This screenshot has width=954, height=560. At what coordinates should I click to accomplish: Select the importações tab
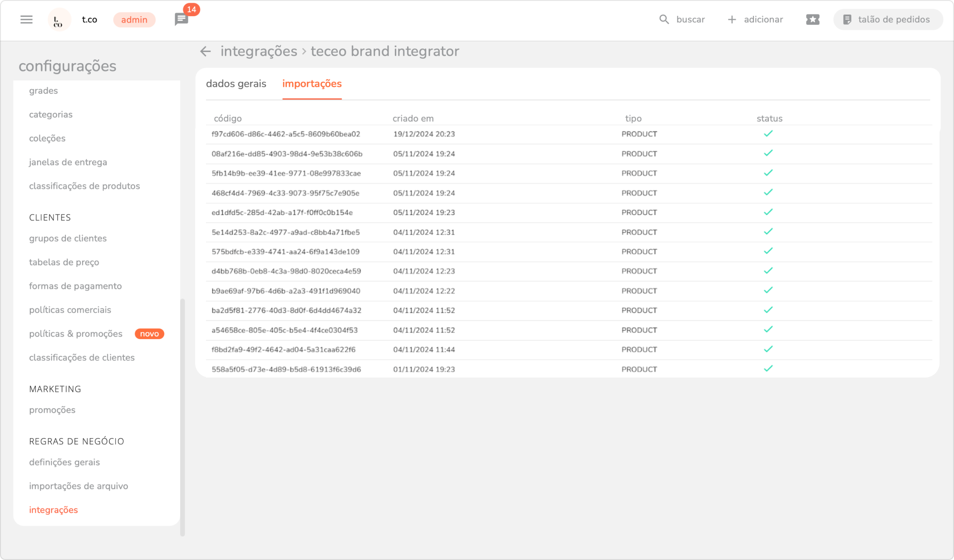coord(312,84)
